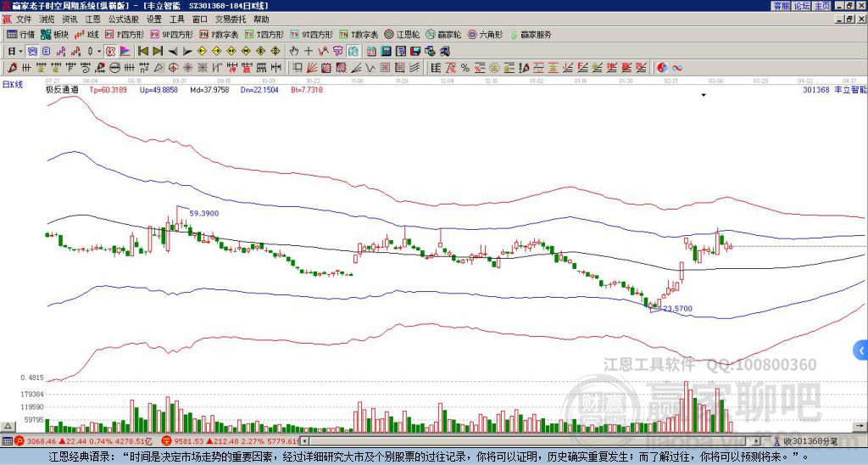
Task: Jump to first bar arrow icon
Action: 143,52
